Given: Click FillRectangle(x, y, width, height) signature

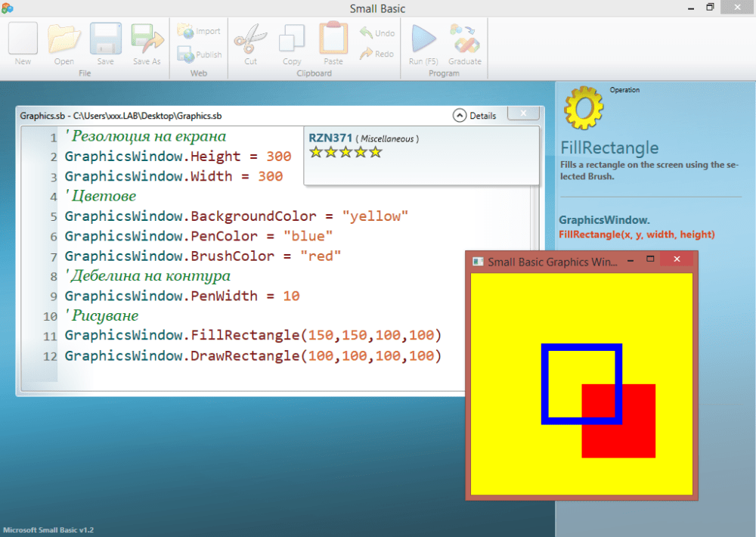Looking at the screenshot, I should [637, 234].
